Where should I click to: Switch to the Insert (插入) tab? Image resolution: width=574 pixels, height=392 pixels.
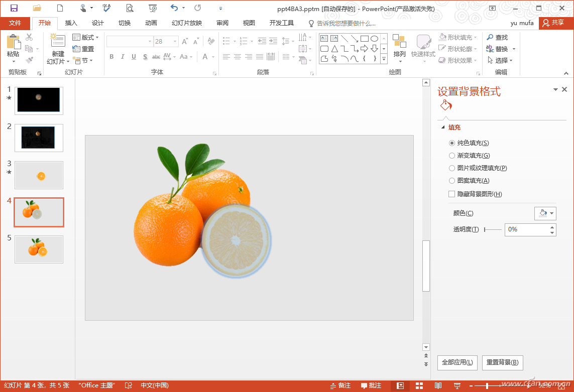pyautogui.click(x=71, y=23)
